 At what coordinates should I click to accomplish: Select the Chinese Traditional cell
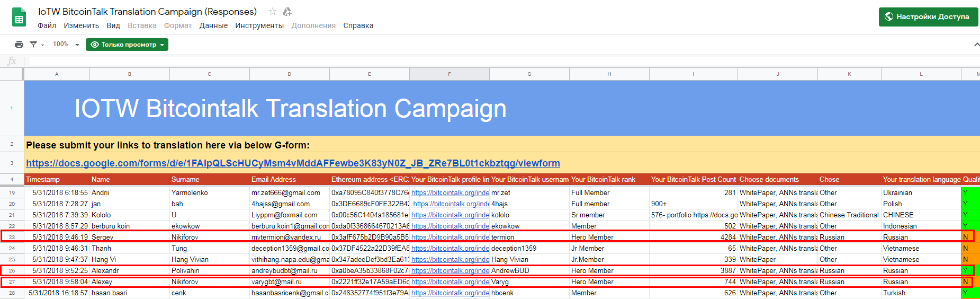[x=849, y=215]
